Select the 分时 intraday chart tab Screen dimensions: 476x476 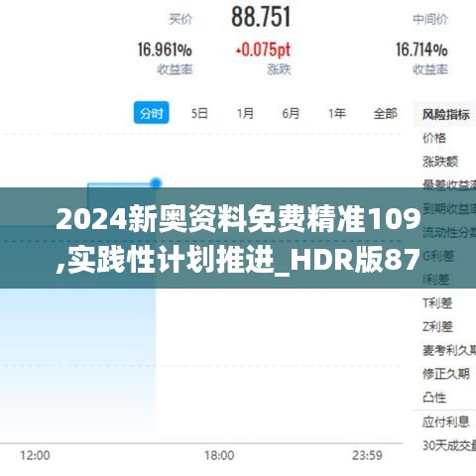tap(151, 113)
